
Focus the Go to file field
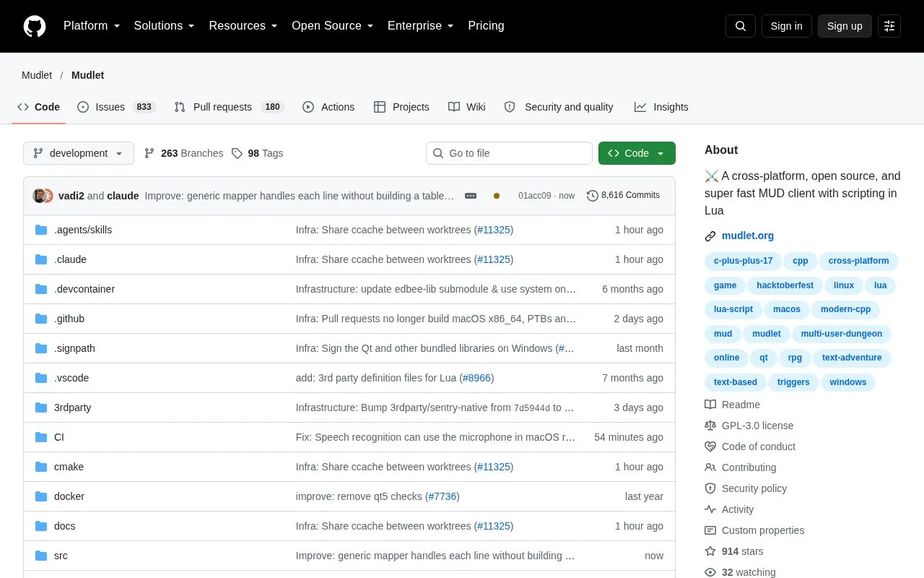(509, 153)
